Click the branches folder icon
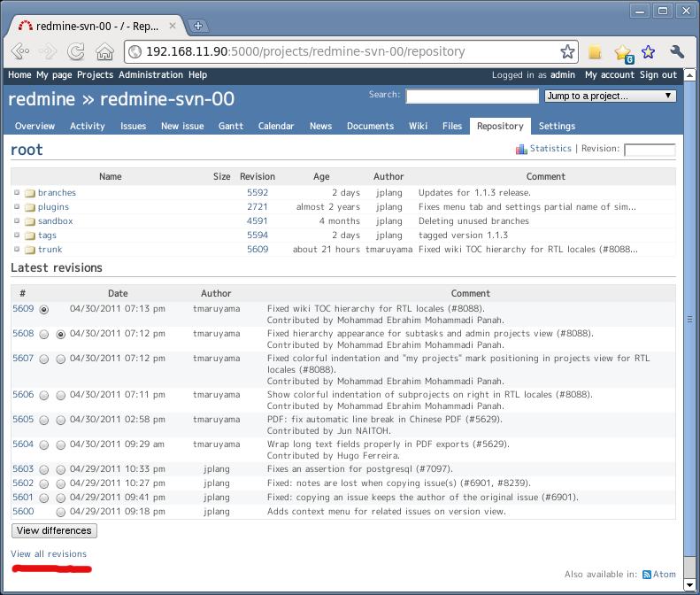700x595 pixels. click(x=30, y=193)
